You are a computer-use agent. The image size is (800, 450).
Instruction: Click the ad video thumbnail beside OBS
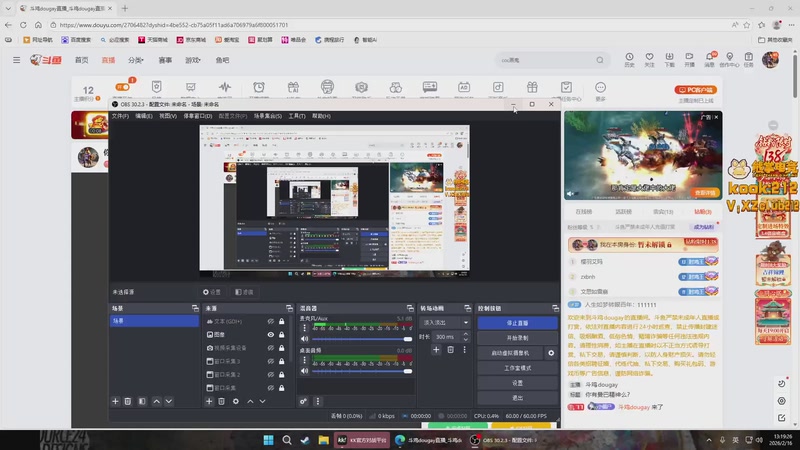(643, 156)
